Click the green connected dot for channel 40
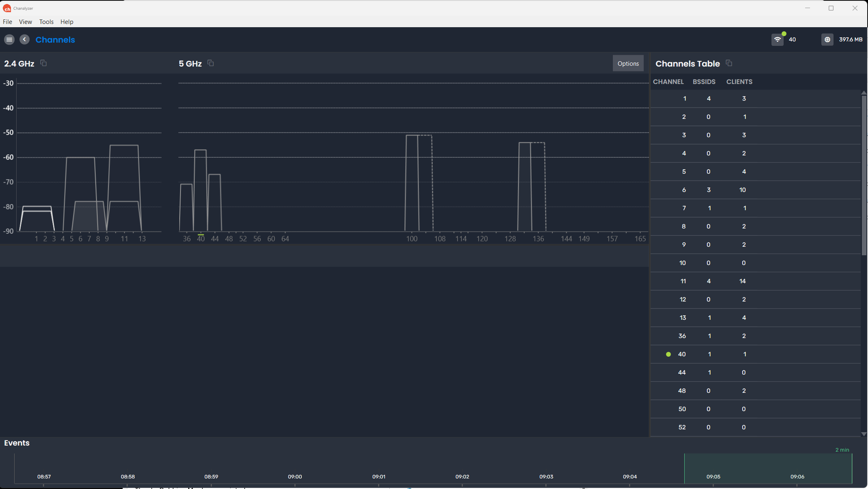868x489 pixels. pyautogui.click(x=668, y=354)
